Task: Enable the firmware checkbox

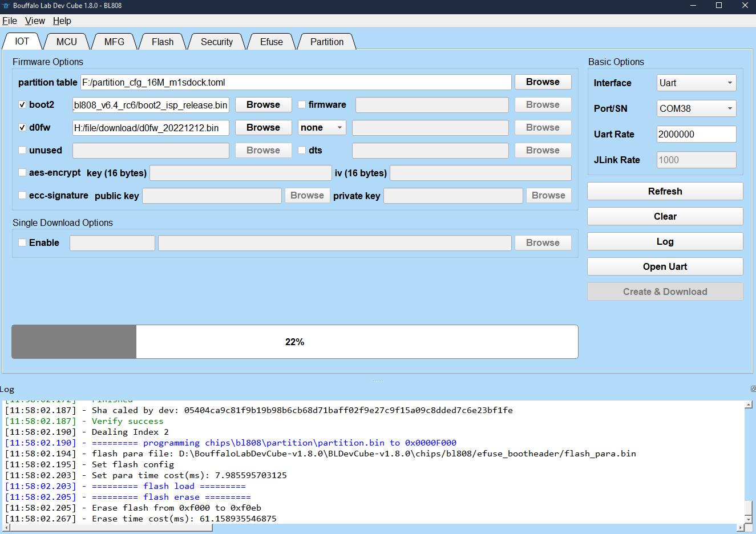Action: tap(302, 105)
